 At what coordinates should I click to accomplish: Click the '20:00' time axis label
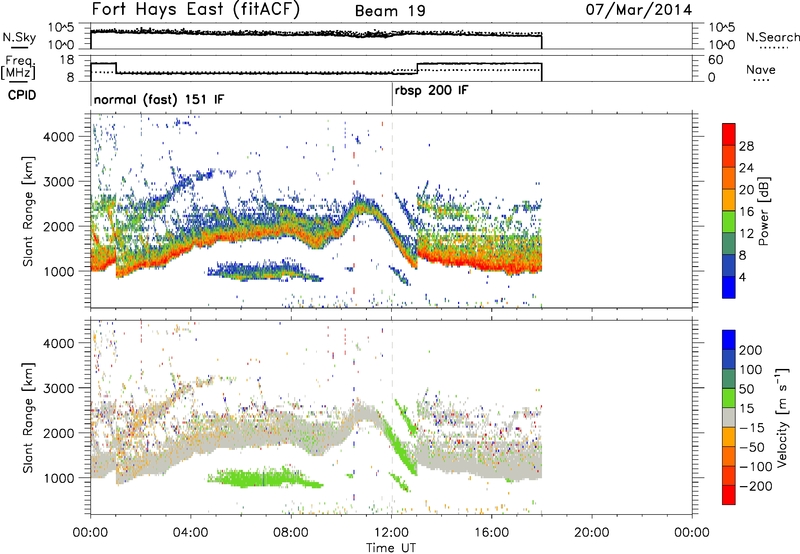pyautogui.click(x=592, y=533)
